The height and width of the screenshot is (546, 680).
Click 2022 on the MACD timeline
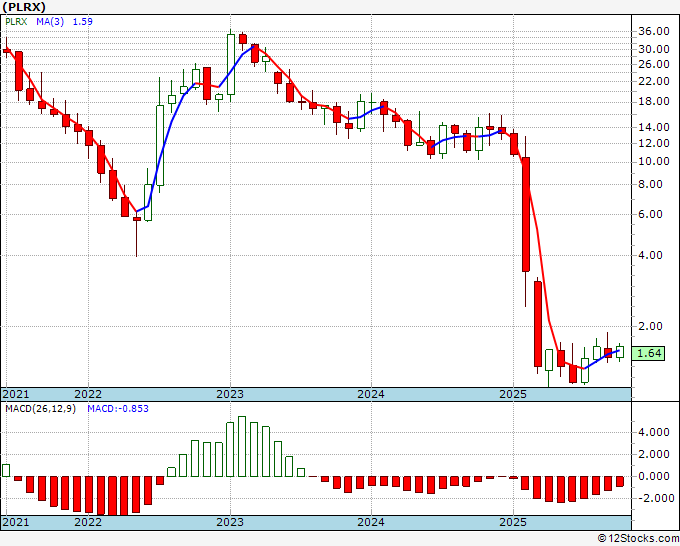pos(88,522)
